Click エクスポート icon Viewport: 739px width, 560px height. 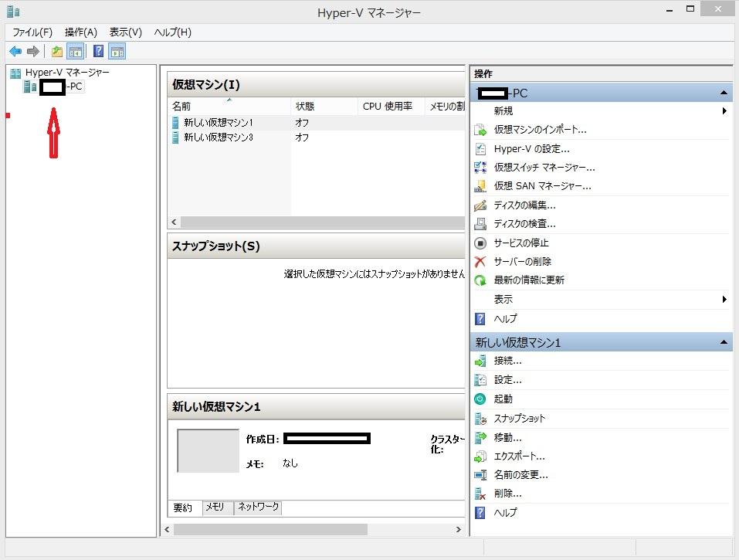[x=480, y=456]
